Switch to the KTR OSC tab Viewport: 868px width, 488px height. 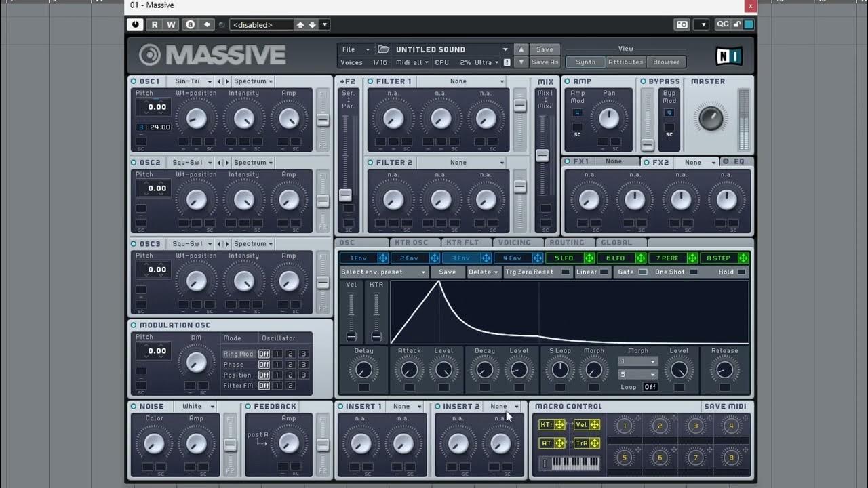[x=412, y=243]
